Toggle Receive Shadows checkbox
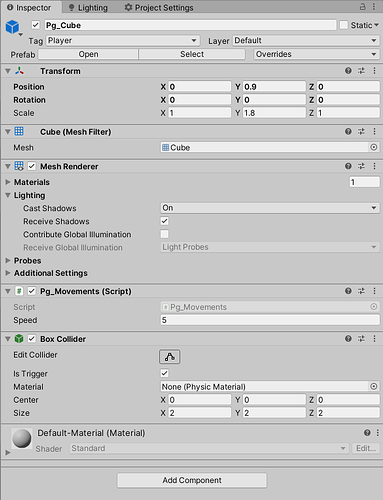 point(164,221)
